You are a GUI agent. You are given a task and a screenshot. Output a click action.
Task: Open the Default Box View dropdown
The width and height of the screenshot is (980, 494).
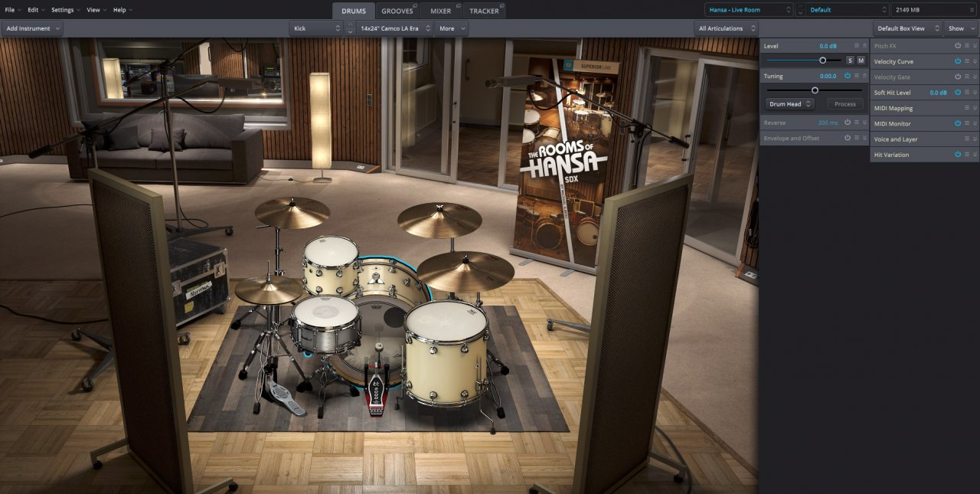(x=907, y=28)
